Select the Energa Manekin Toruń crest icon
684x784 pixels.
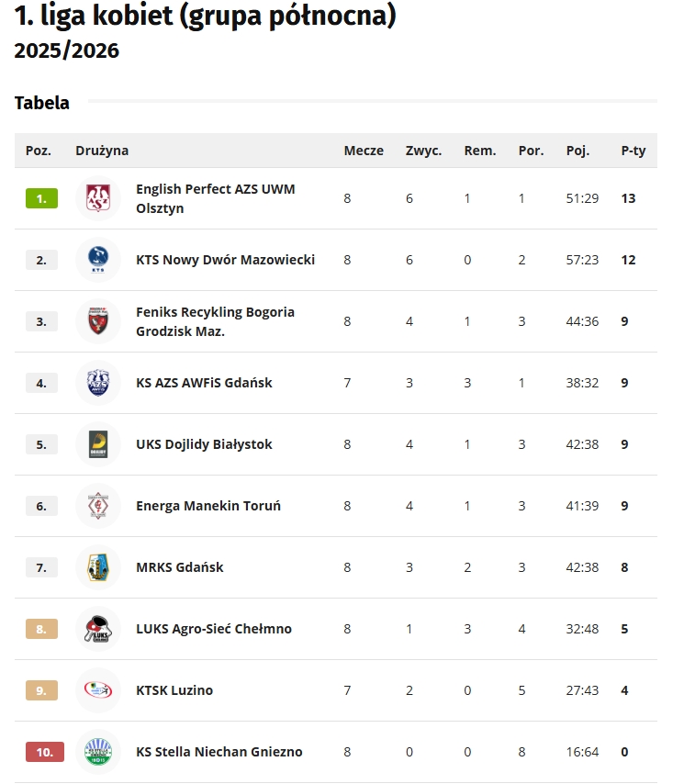[x=98, y=506]
